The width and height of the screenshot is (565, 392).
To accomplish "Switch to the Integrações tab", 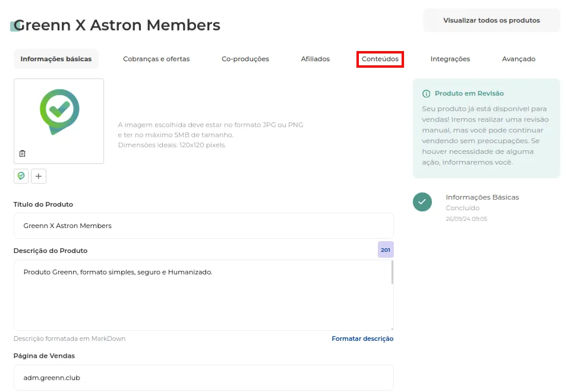I will [450, 59].
